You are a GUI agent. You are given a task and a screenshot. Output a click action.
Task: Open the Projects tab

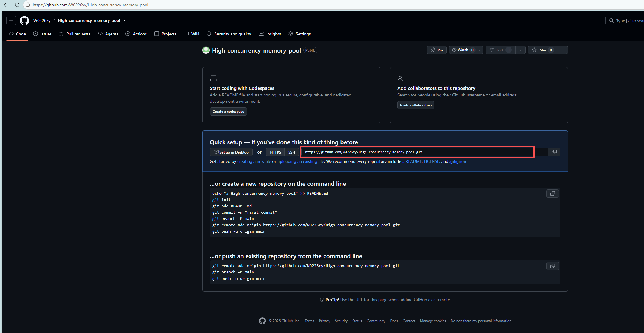[x=165, y=34]
